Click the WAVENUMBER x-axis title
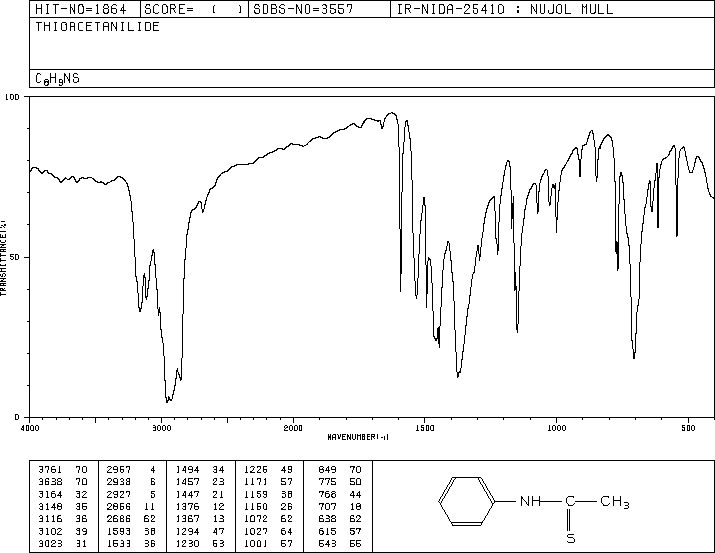Image resolution: width=715 pixels, height=553 pixels. pos(358,437)
